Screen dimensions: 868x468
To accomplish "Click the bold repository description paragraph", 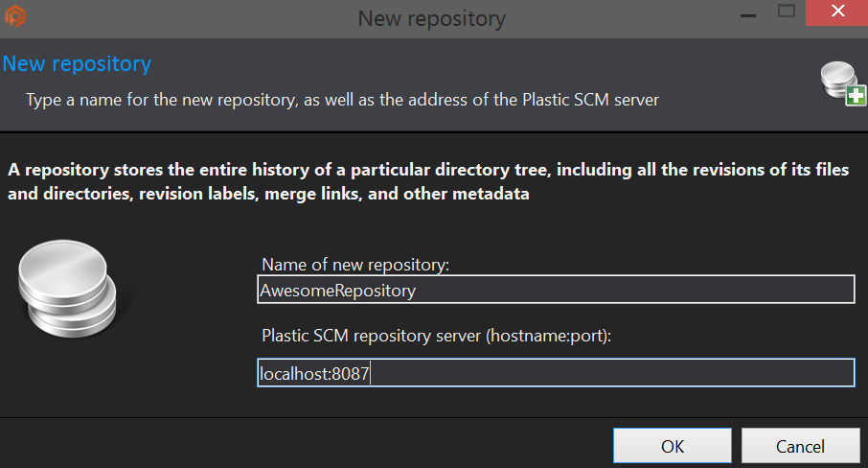I will pyautogui.click(x=428, y=181).
